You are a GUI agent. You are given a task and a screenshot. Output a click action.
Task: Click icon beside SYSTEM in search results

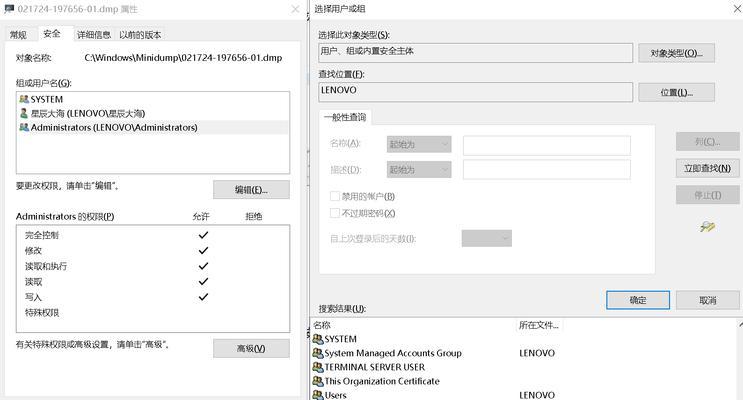pyautogui.click(x=317, y=338)
